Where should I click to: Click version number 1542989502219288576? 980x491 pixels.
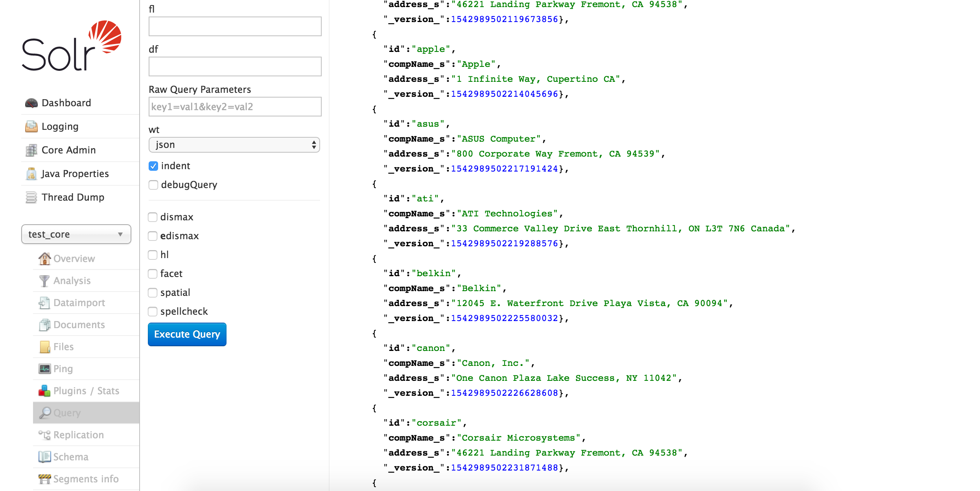505,244
